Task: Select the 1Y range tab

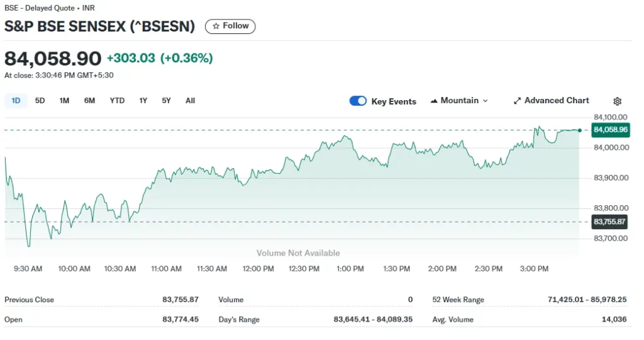Action: (143, 101)
